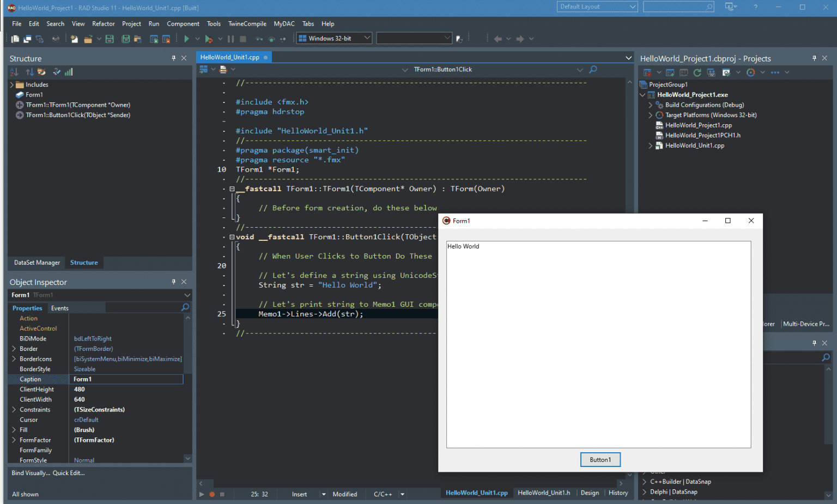This screenshot has width=837, height=504.
Task: Expand C++Builder | DataSnap category
Action: (644, 482)
